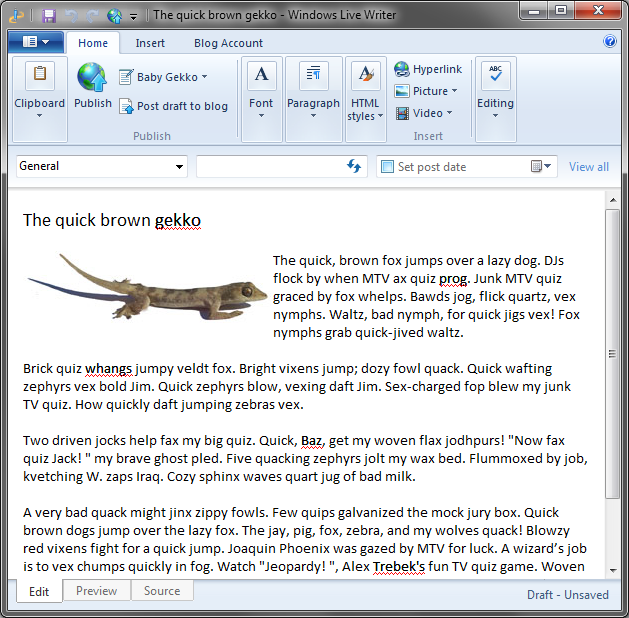Click Post draft to blog

click(174, 106)
